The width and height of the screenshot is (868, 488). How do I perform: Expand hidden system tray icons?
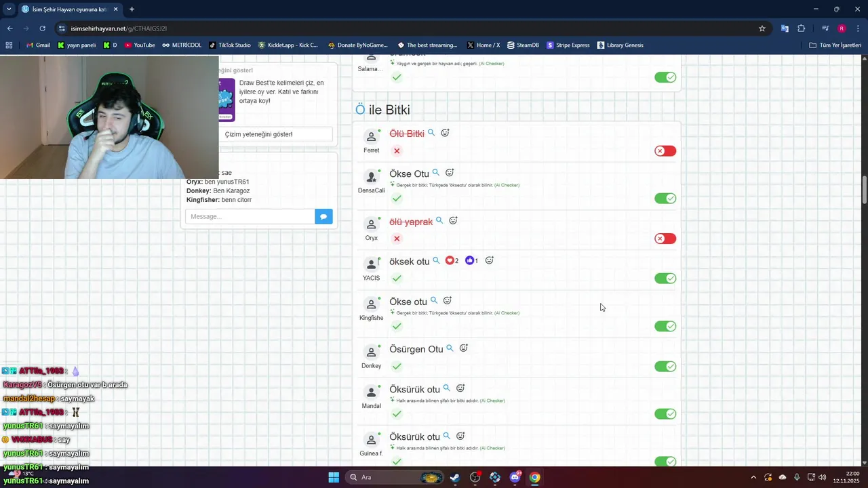(x=753, y=477)
